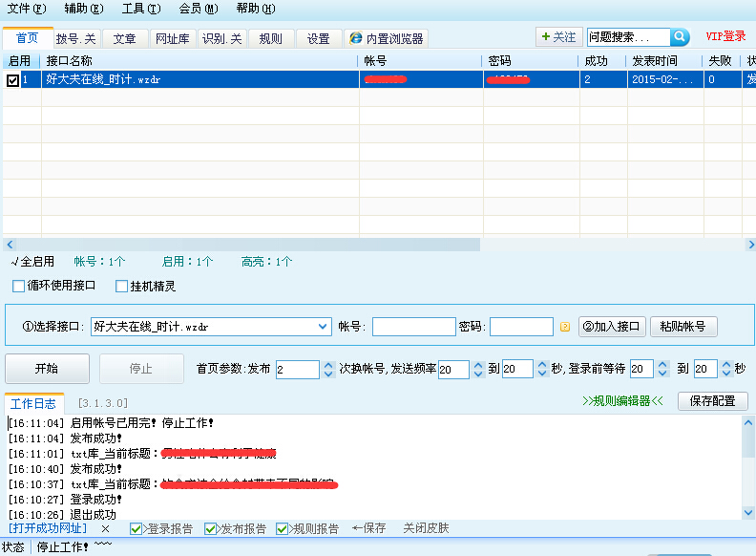The height and width of the screenshot is (556, 756).
Task: Click the 问题搜索 search input field
Action: point(628,37)
